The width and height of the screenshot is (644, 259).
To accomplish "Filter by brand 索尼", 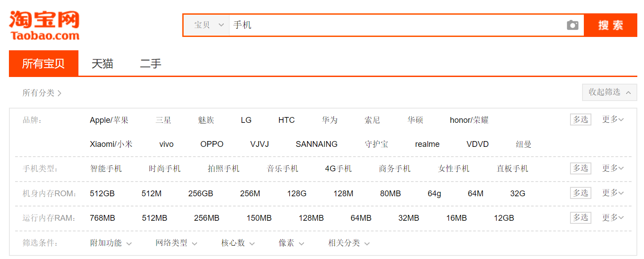I will tap(372, 120).
